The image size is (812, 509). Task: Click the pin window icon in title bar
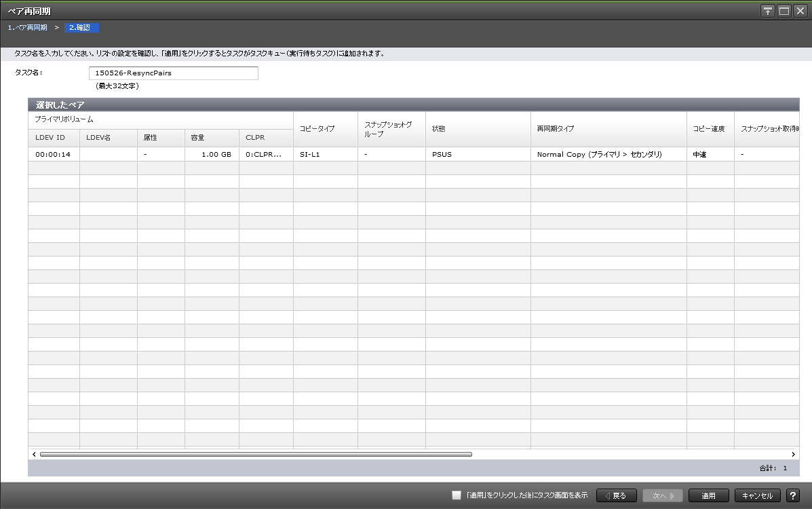click(767, 11)
